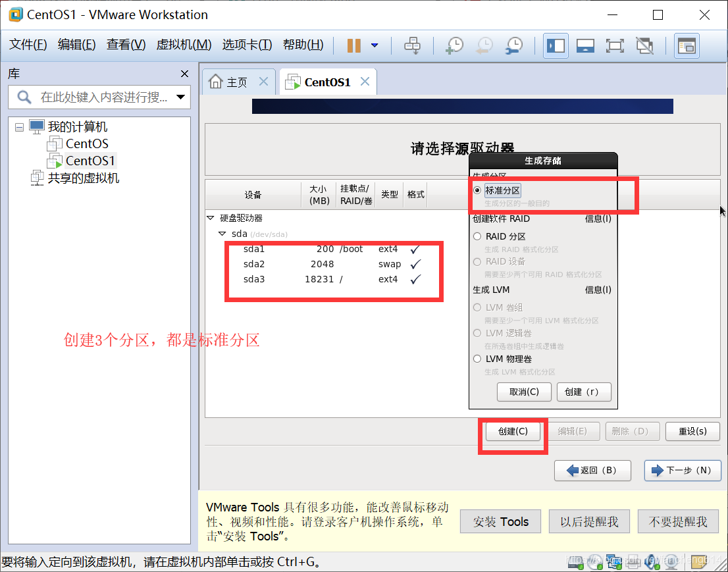
Task: Click the 重设(s) button
Action: (x=692, y=431)
